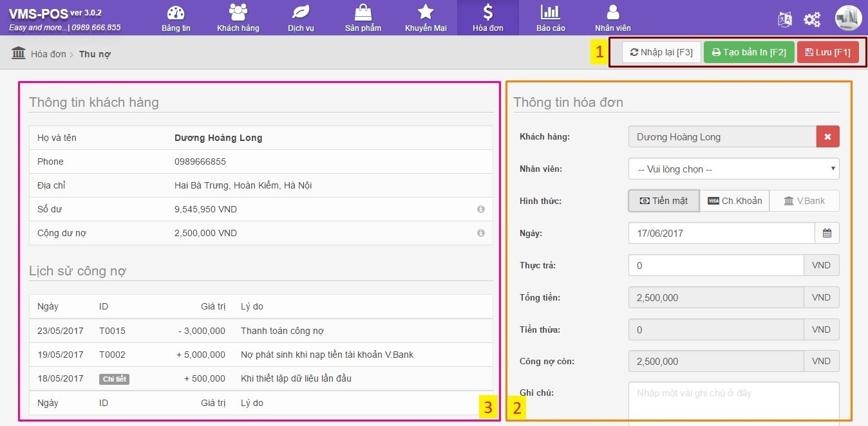
Task: Select V.Bank payment method
Action: (x=804, y=201)
